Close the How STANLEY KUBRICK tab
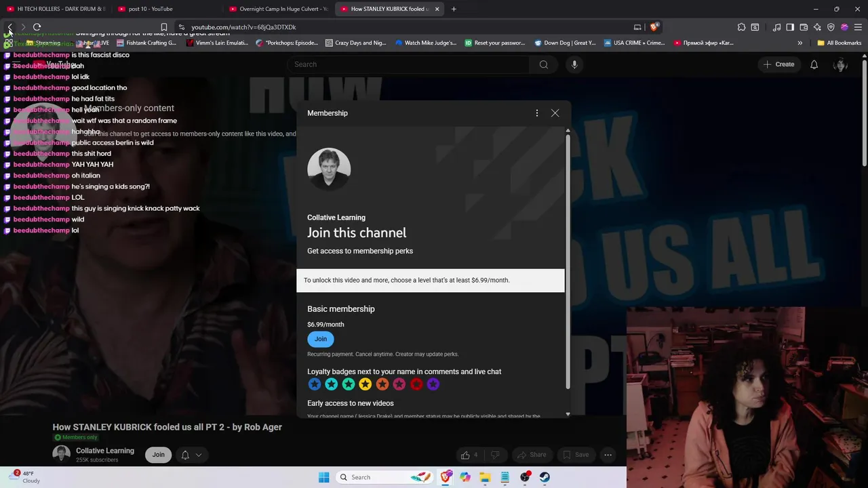This screenshot has height=488, width=868. click(437, 9)
